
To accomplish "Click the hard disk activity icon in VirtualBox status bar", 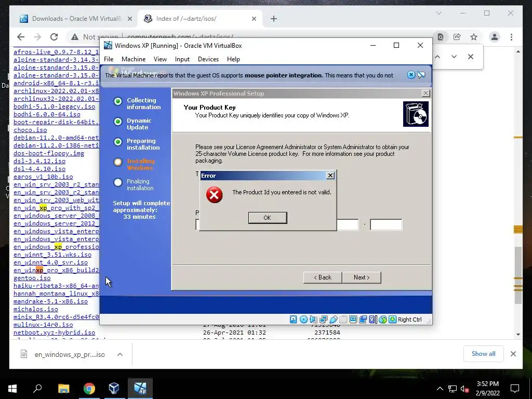I will pyautogui.click(x=294, y=320).
